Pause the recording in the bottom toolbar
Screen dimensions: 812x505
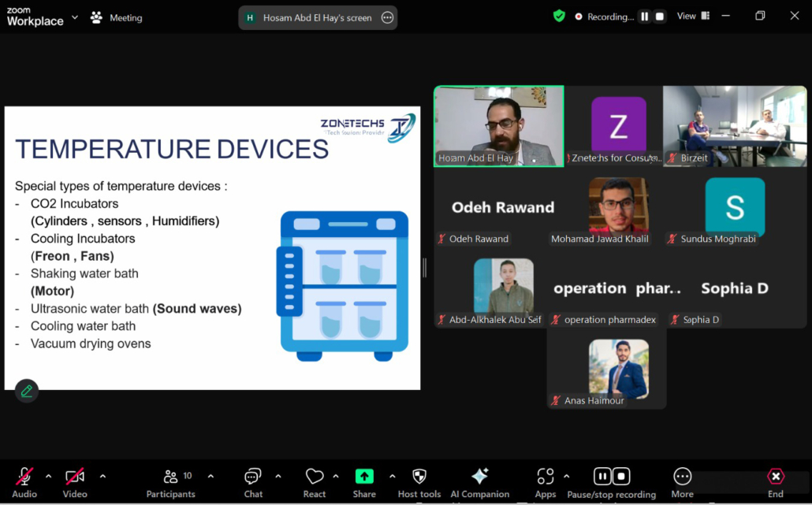(x=602, y=477)
